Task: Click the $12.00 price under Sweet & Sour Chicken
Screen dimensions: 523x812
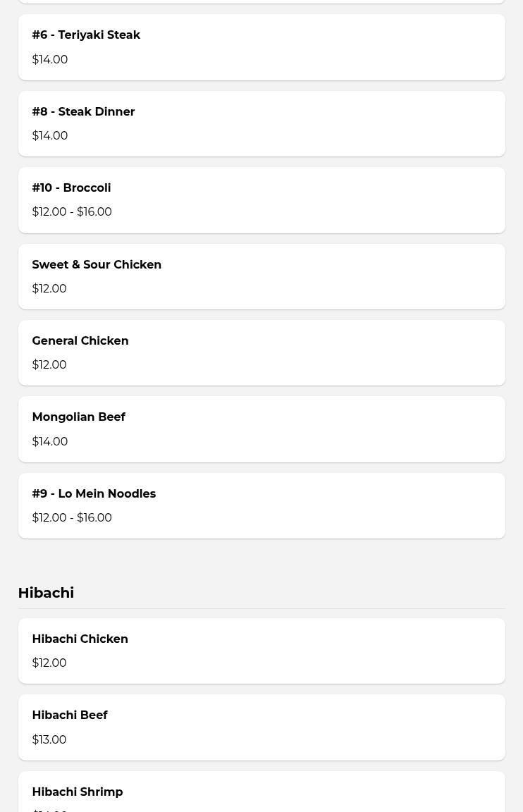Action: pos(49,288)
